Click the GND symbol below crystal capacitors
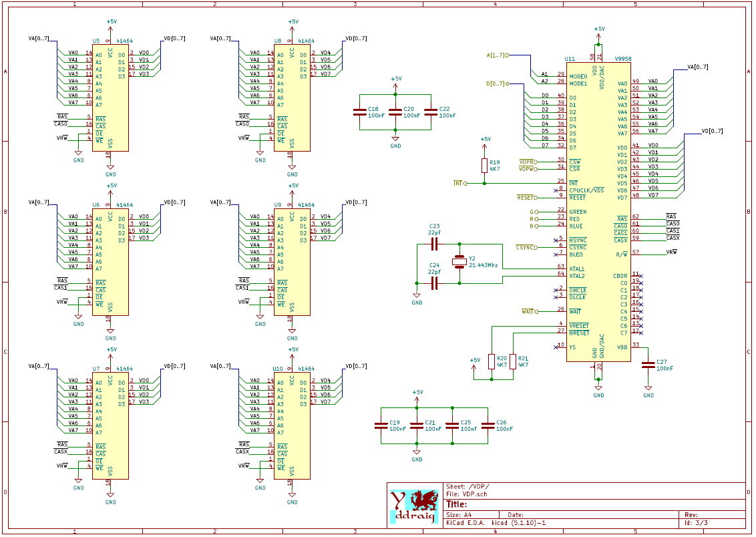756x537 pixels. tap(417, 298)
